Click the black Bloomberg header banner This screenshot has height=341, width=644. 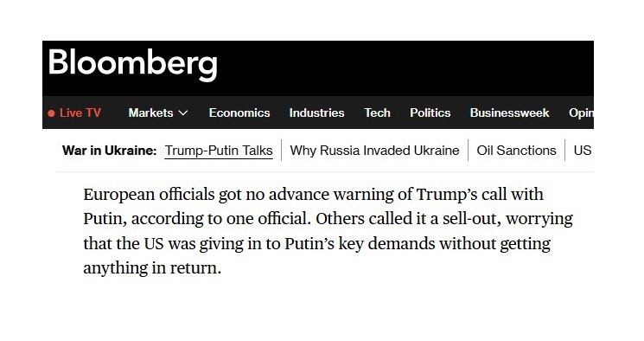pyautogui.click(x=318, y=68)
